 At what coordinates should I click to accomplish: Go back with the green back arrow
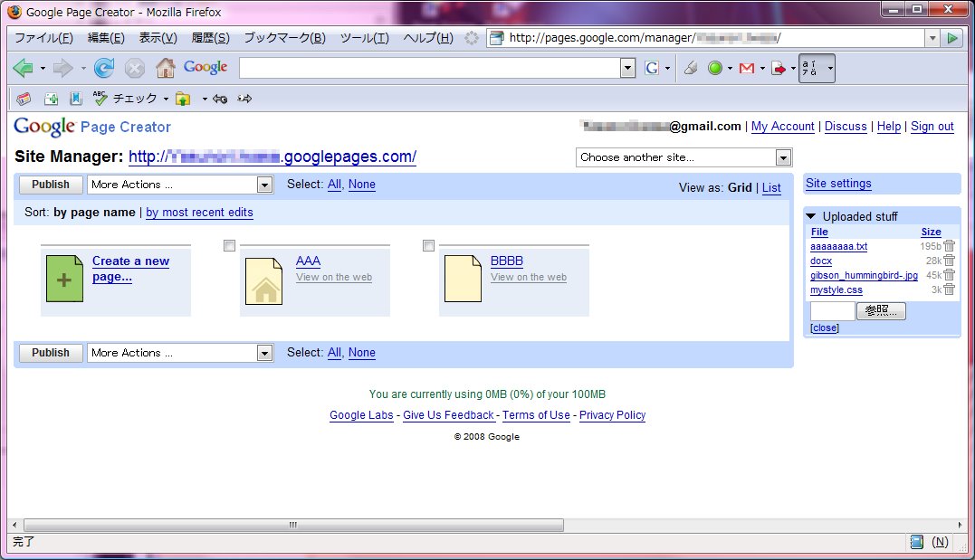pyautogui.click(x=23, y=68)
